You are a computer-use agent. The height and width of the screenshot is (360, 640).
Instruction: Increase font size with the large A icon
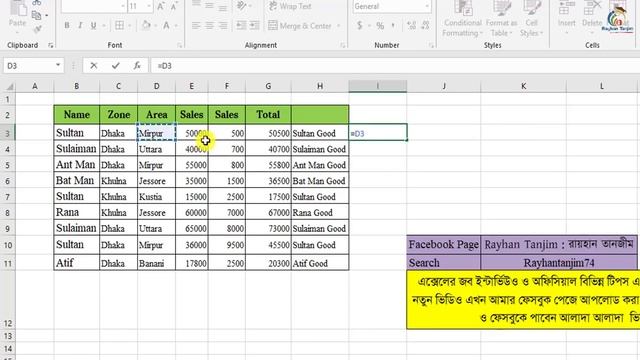(161, 6)
